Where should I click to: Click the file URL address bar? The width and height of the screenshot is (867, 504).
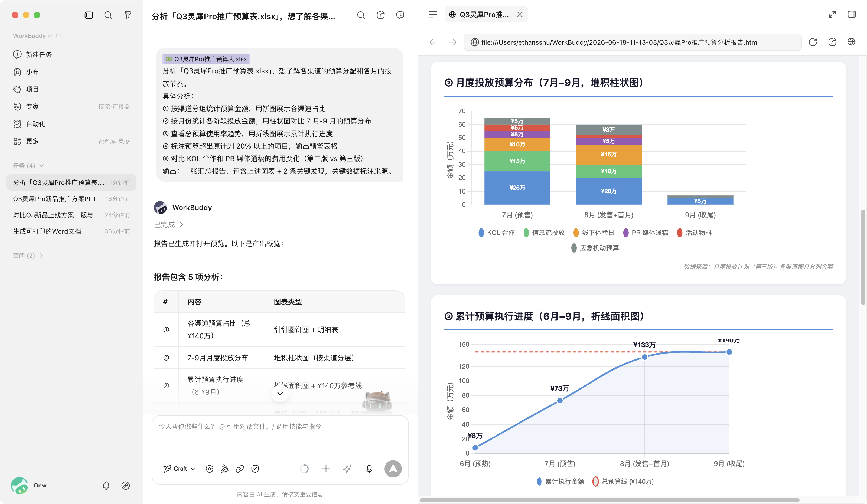point(632,42)
